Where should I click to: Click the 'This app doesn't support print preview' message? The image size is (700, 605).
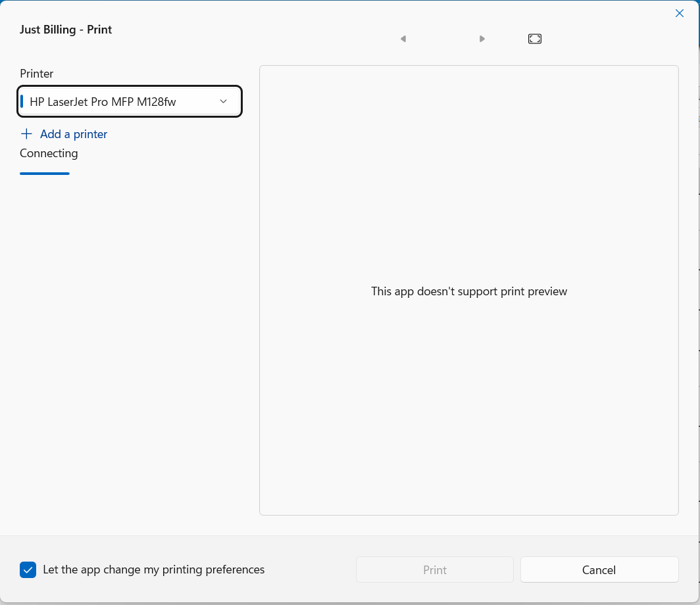click(x=468, y=291)
